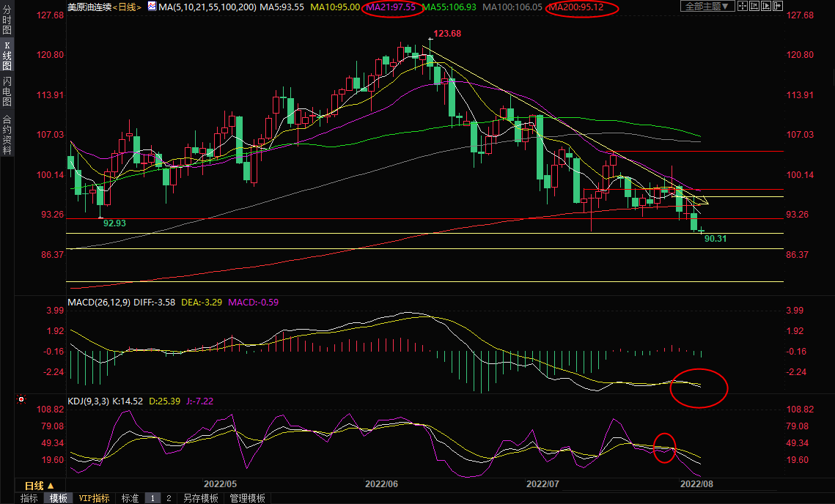Switch to template page 2
This screenshot has width=835, height=504.
click(x=169, y=498)
